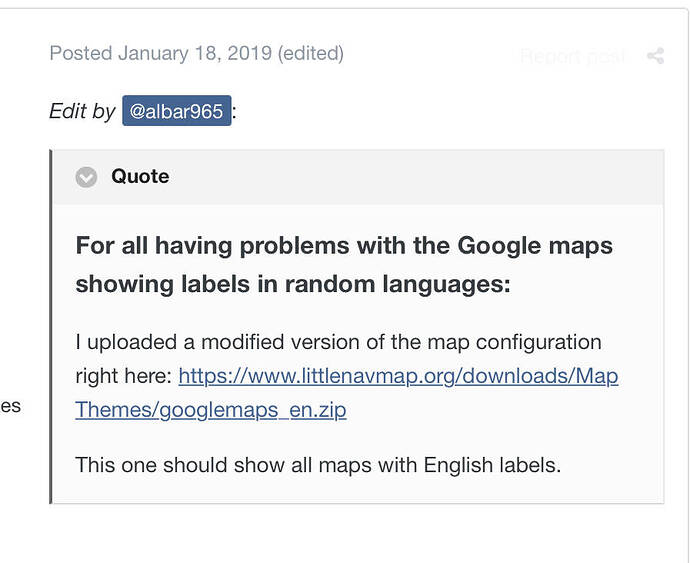Click the modified version paragraph text
This screenshot has width=690, height=563.
(338, 342)
